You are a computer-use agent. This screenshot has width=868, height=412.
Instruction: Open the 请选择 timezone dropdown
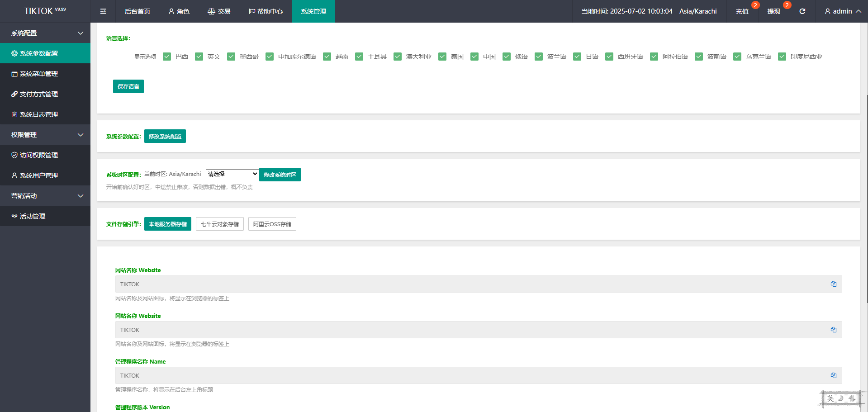click(x=232, y=174)
